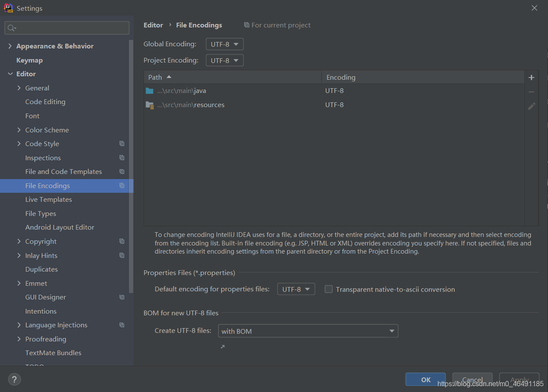
Task: Collapse the Editor section
Action: (x=10, y=74)
